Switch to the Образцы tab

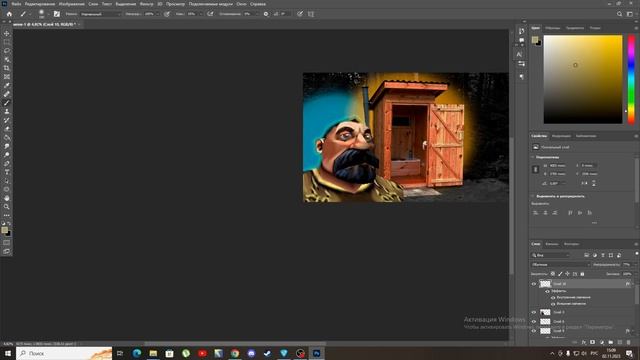[553, 28]
